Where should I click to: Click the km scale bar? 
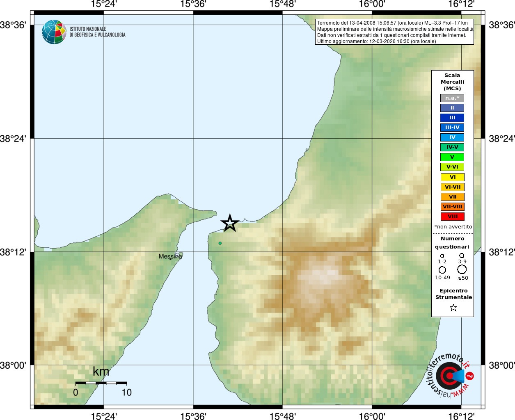click(101, 383)
